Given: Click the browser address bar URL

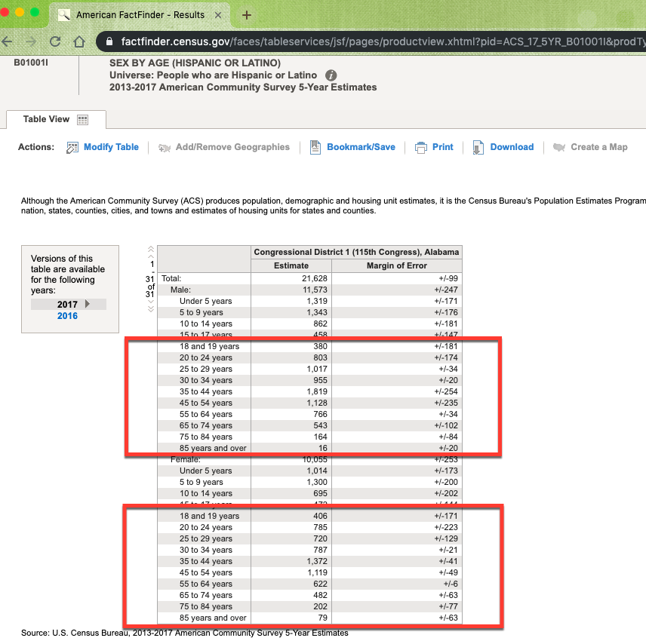Looking at the screenshot, I should (x=377, y=41).
